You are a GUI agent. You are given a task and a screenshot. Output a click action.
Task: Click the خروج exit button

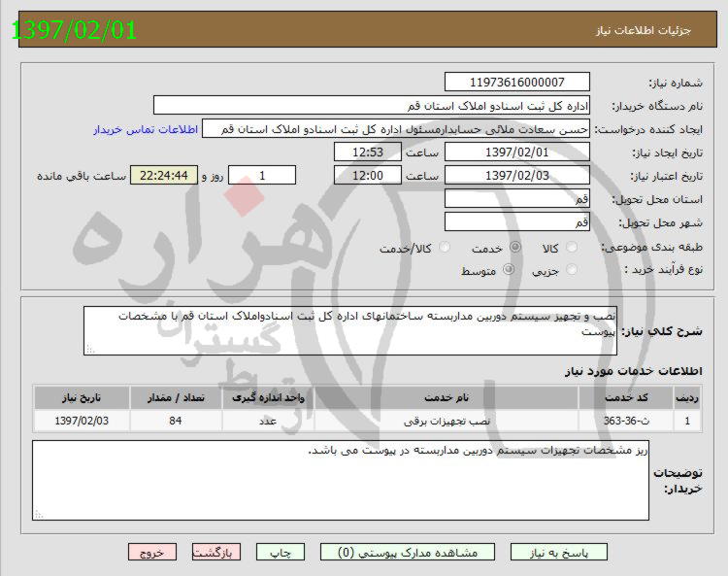pyautogui.click(x=152, y=553)
